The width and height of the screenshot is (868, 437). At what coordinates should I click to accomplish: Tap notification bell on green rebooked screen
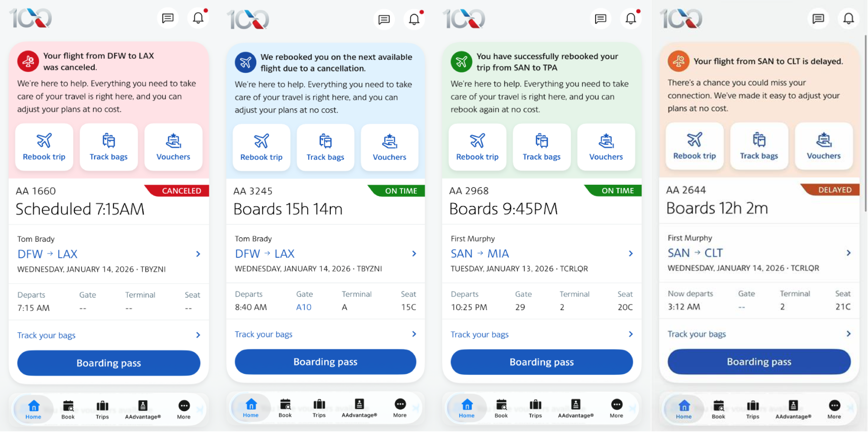tap(631, 18)
